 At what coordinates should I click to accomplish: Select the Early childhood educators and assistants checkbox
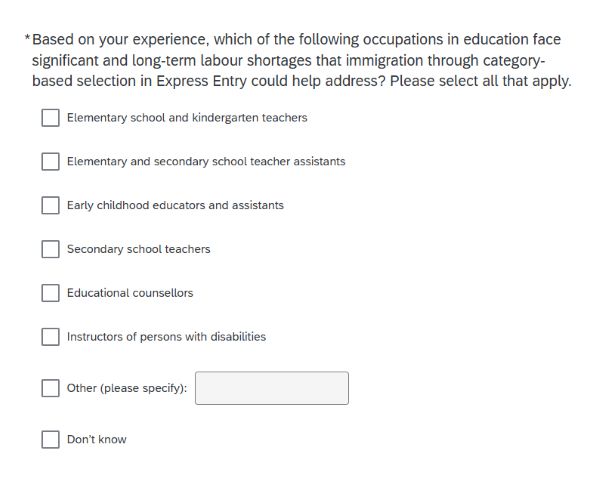pos(51,205)
